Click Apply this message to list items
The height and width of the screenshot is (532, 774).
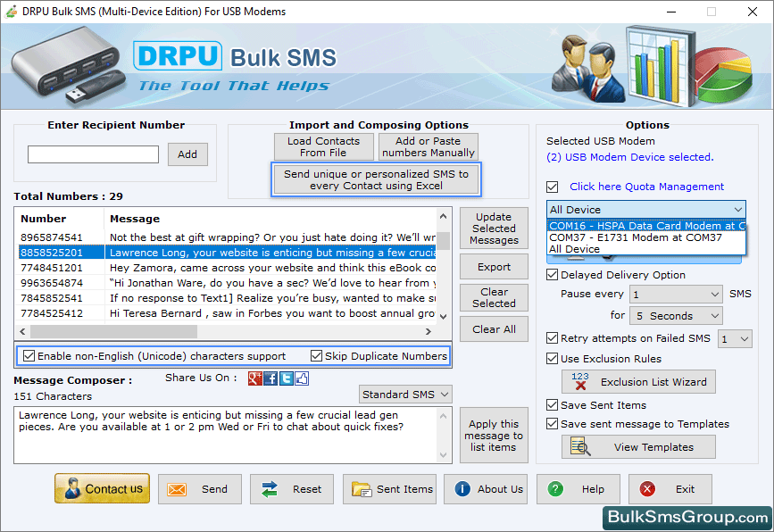pyautogui.click(x=494, y=436)
